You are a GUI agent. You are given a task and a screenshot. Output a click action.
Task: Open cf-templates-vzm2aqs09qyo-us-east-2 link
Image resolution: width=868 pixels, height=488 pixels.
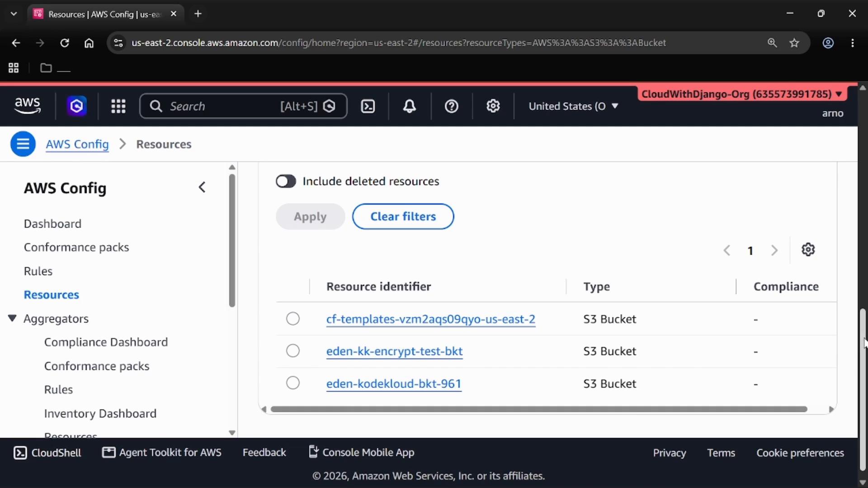click(431, 319)
